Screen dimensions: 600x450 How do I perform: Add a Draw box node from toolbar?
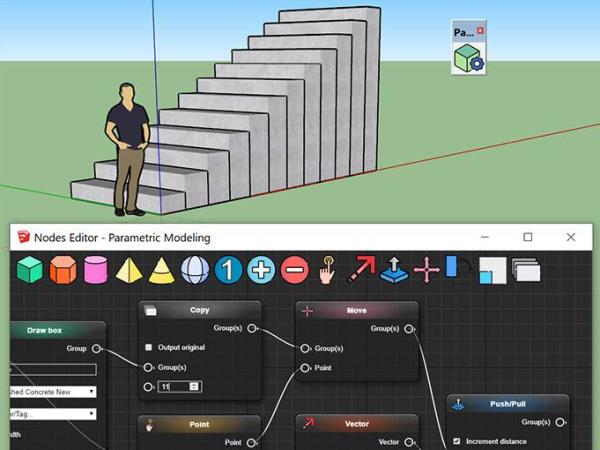point(30,270)
